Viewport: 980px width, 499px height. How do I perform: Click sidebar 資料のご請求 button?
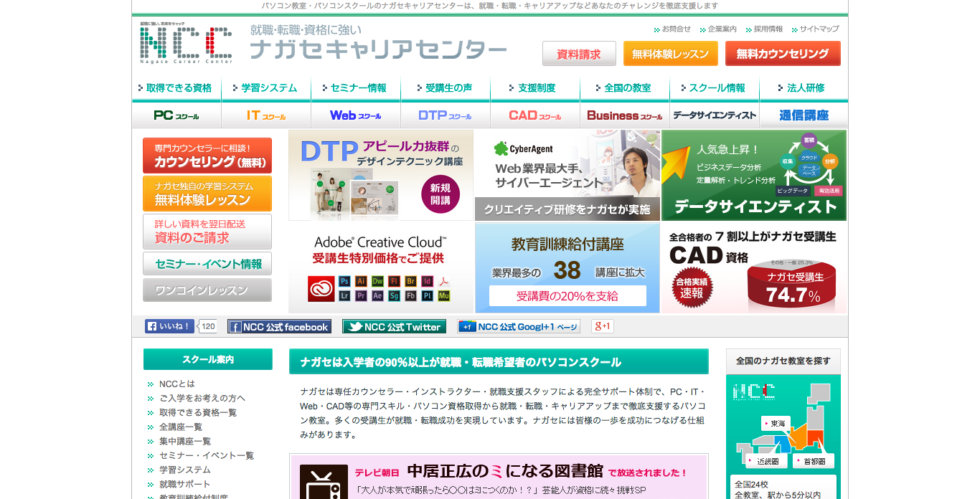click(x=207, y=232)
